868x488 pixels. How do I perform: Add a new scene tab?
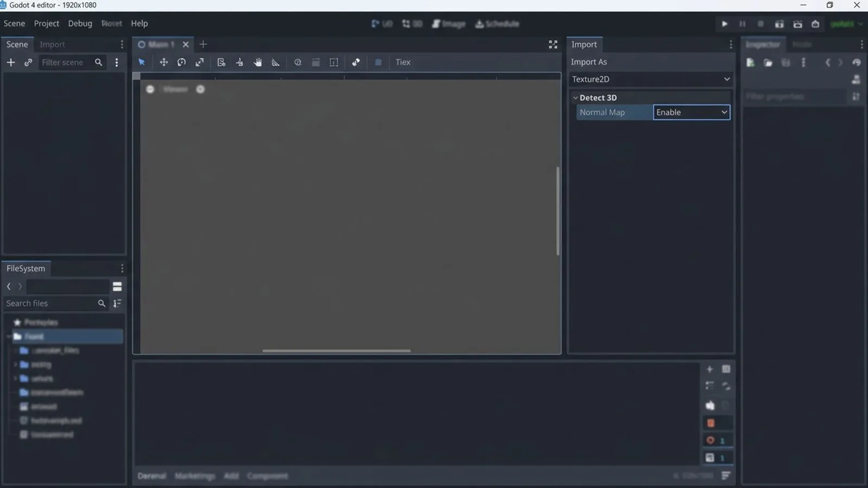click(203, 44)
